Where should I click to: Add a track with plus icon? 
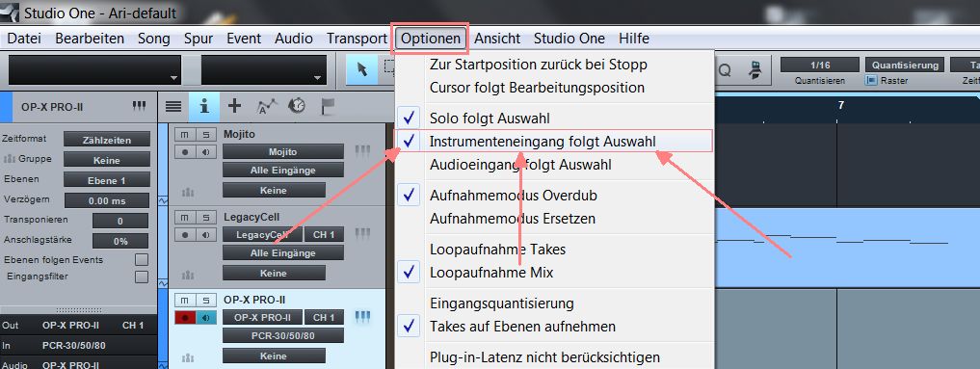(234, 107)
